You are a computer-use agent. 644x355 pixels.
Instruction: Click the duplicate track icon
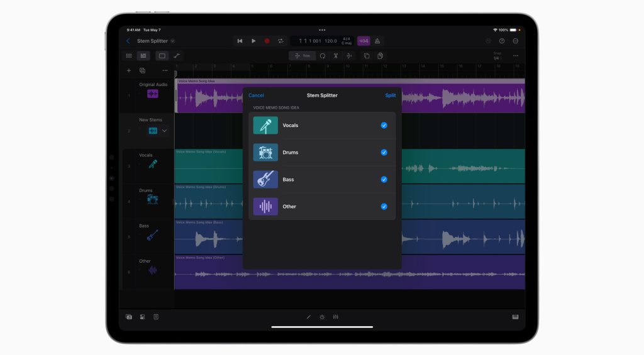coord(142,70)
